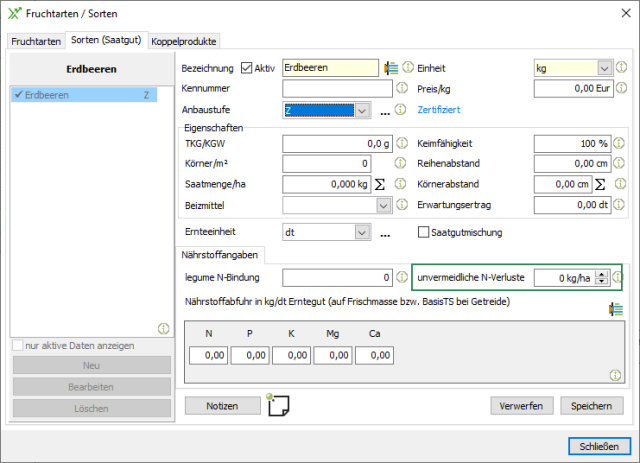This screenshot has height=463, width=640.
Task: Click the sum icon next to Saatmenge/ha
Action: click(379, 184)
